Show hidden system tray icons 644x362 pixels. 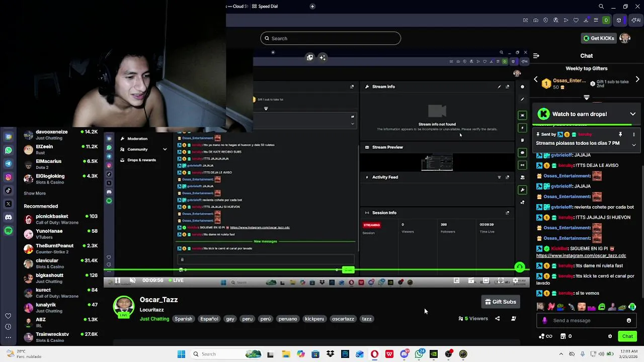pos(561,354)
